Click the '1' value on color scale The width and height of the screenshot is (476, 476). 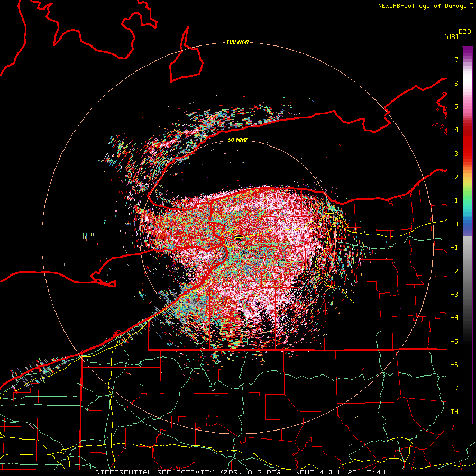tap(456, 200)
